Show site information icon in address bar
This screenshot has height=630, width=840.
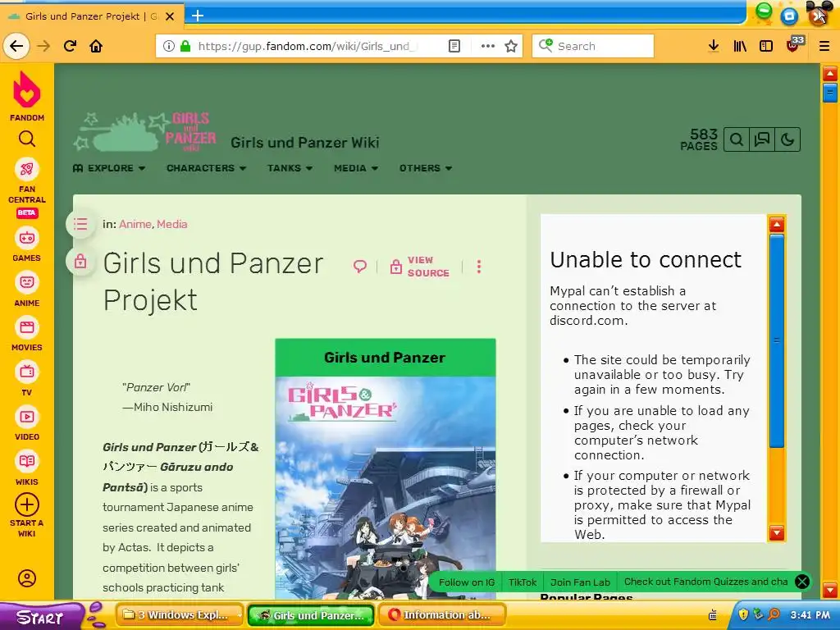click(x=168, y=46)
